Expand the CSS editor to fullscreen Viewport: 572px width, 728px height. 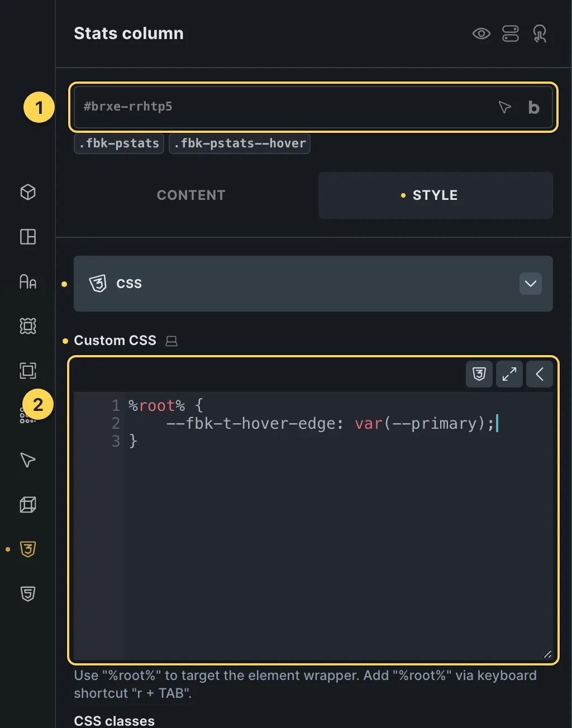509,374
